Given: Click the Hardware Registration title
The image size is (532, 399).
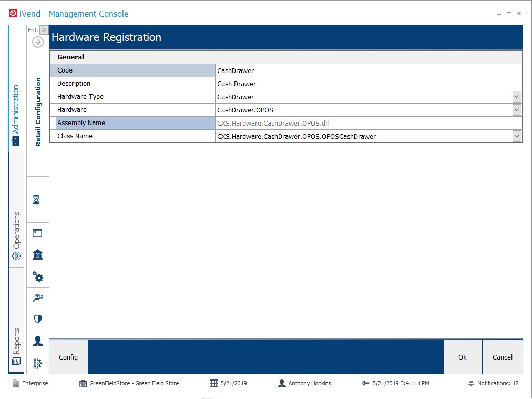Looking at the screenshot, I should point(106,37).
